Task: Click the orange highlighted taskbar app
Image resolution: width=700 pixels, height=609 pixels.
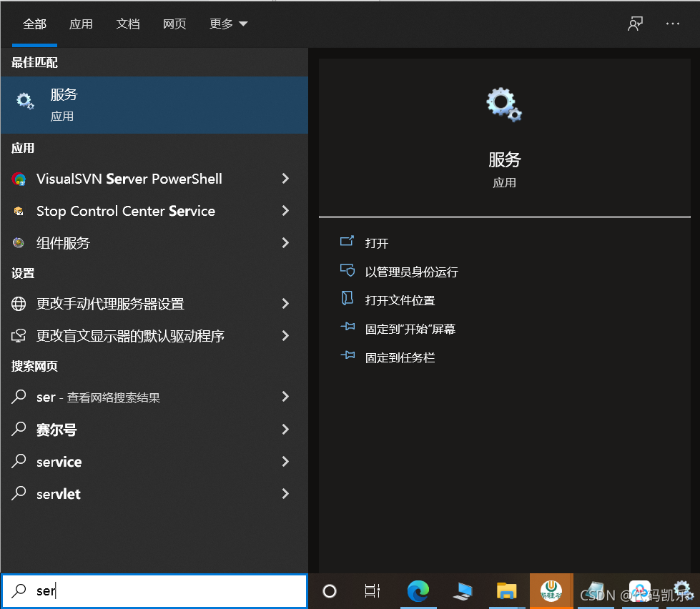Action: (551, 591)
